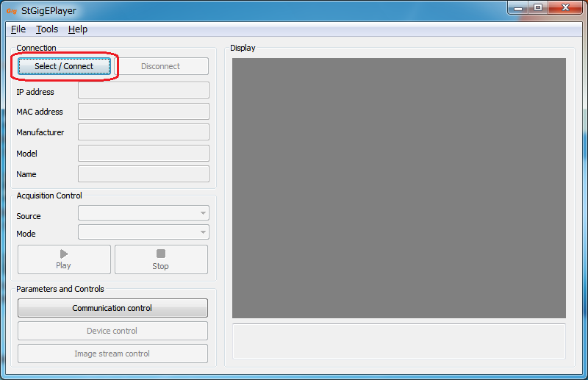
Task: Click the Model field
Action: 143,153
